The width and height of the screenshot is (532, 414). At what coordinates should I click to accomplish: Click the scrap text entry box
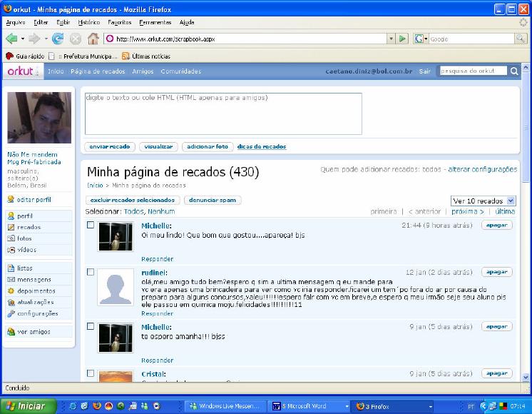tap(223, 113)
